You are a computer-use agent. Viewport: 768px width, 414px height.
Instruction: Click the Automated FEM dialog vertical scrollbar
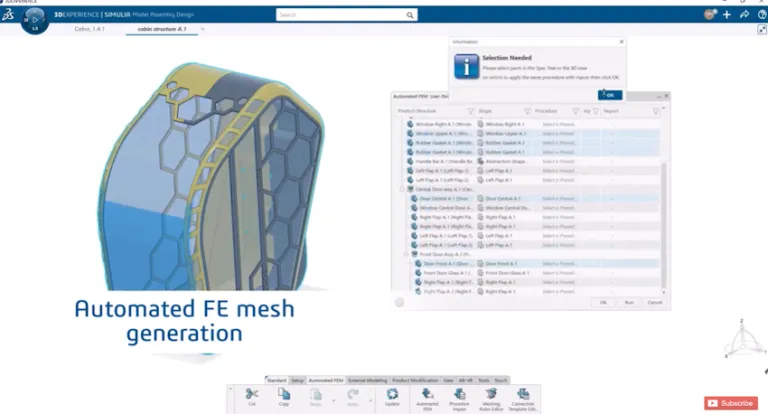point(664,225)
